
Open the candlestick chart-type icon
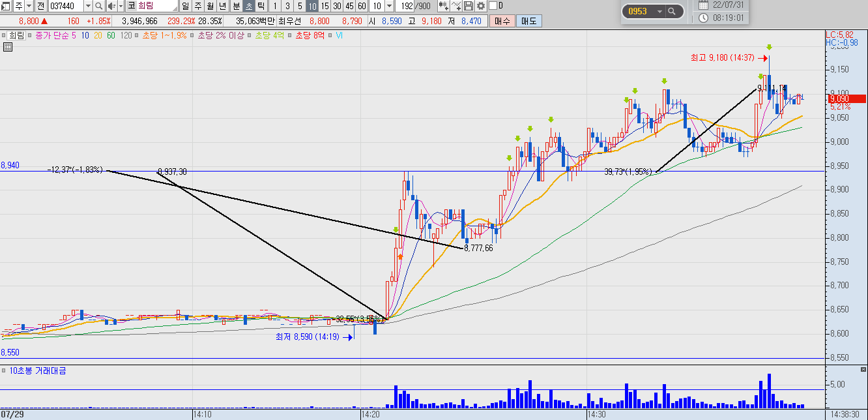pos(443,6)
